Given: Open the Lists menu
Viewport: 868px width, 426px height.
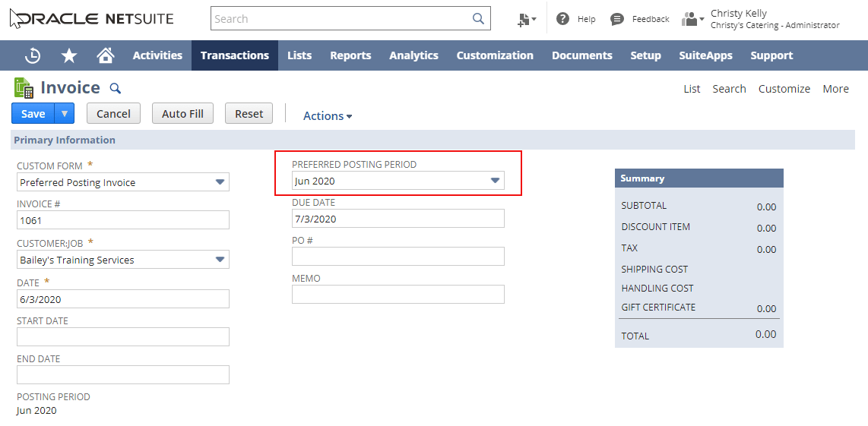Looking at the screenshot, I should tap(299, 55).
